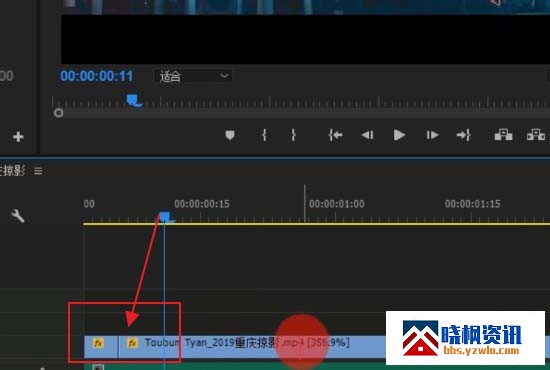Click the second clip's fx badge
This screenshot has height=370, width=550.
coord(132,343)
